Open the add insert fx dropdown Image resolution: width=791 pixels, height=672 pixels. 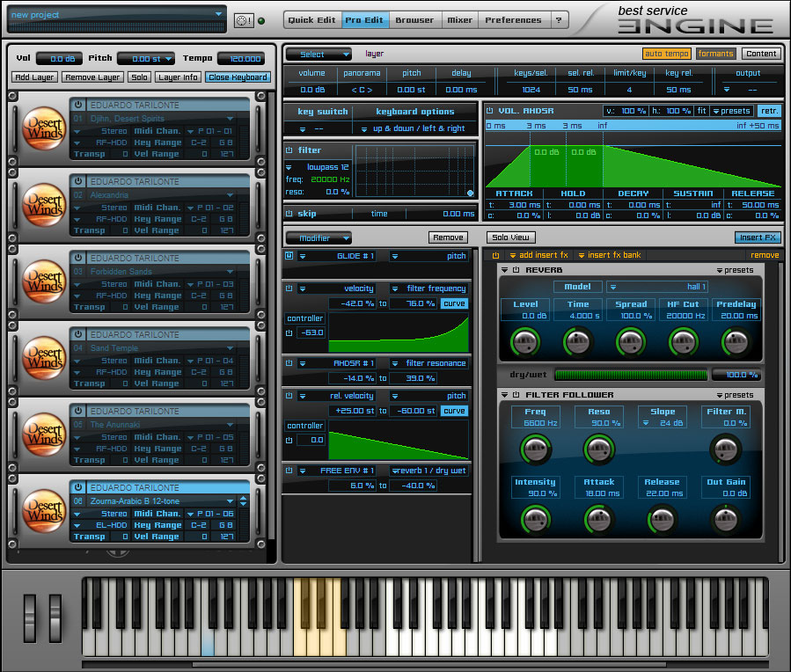(x=538, y=255)
